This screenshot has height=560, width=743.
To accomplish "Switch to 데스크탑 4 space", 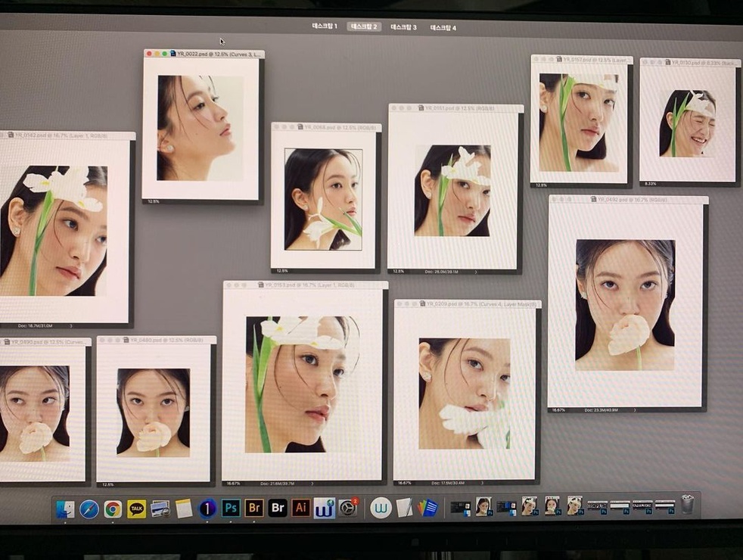I will pyautogui.click(x=443, y=28).
